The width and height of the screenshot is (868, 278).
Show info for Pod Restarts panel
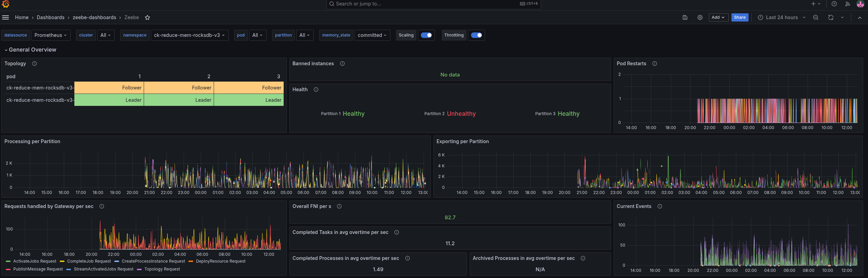(655, 64)
